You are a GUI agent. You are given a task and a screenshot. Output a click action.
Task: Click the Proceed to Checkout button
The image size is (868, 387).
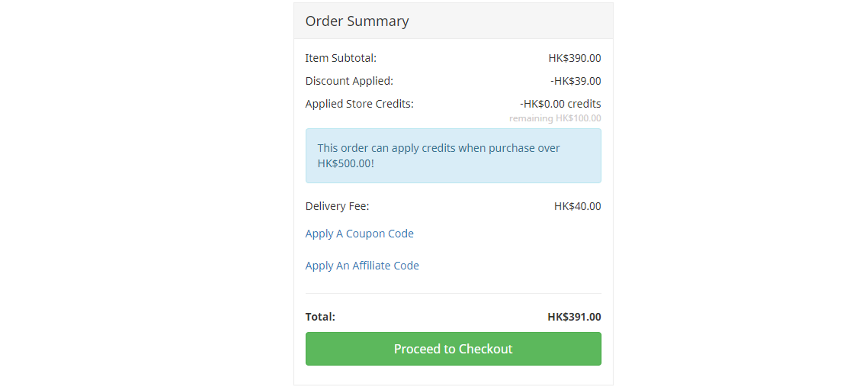click(453, 349)
